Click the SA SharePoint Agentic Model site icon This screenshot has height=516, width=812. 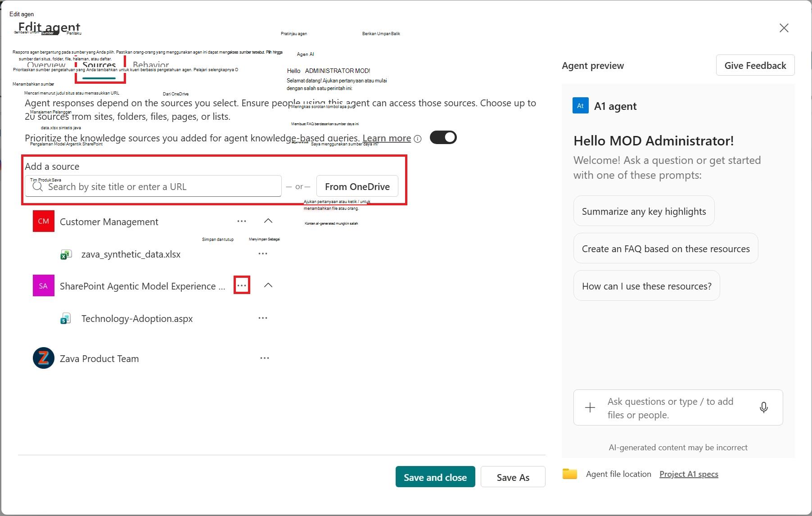pyautogui.click(x=44, y=285)
